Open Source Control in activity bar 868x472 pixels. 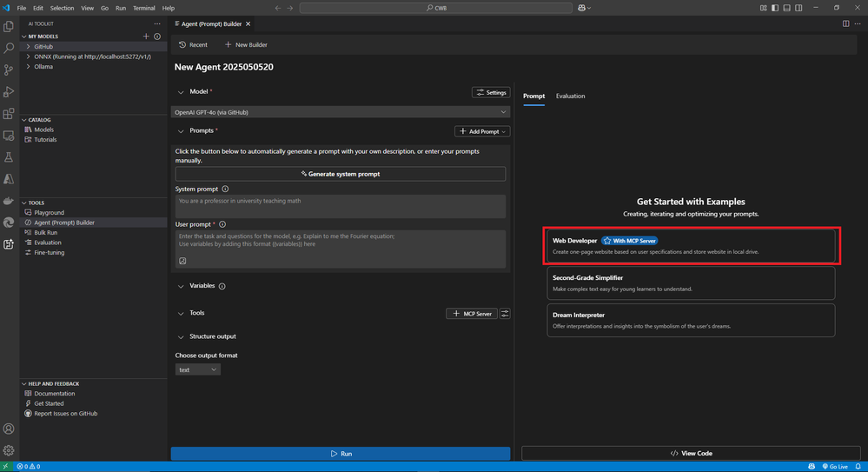pos(9,70)
